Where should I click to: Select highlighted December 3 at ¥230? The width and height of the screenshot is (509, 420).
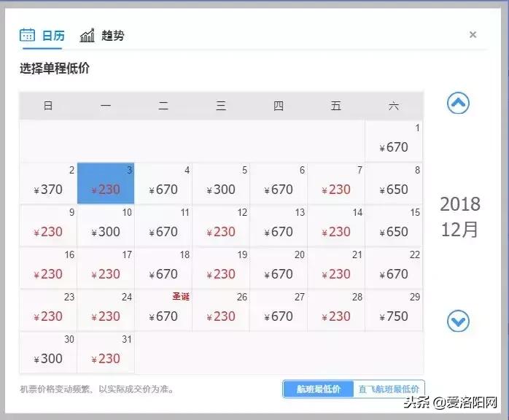point(106,183)
